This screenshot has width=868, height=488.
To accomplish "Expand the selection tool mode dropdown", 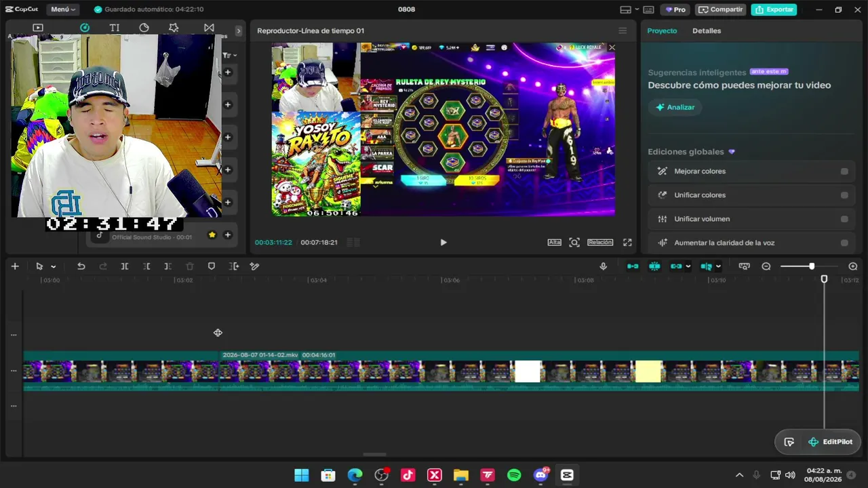I will coord(53,266).
